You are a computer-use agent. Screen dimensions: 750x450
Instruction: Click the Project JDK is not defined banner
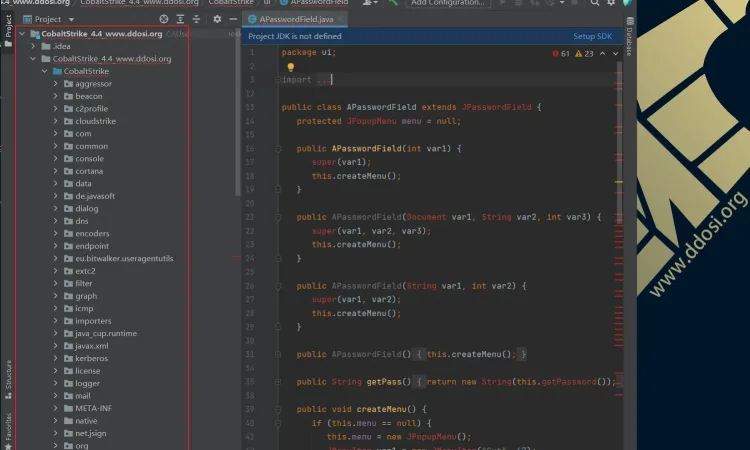(x=432, y=36)
